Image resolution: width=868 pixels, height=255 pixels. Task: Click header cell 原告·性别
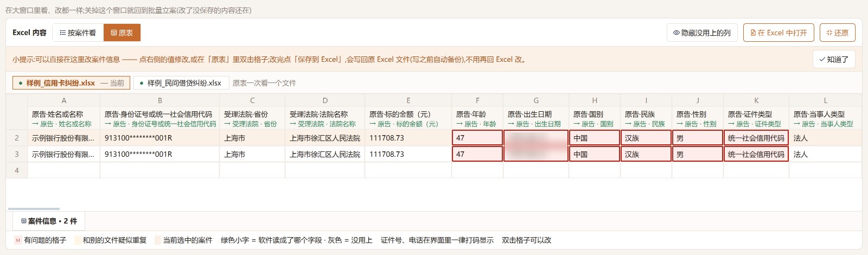tap(698, 119)
